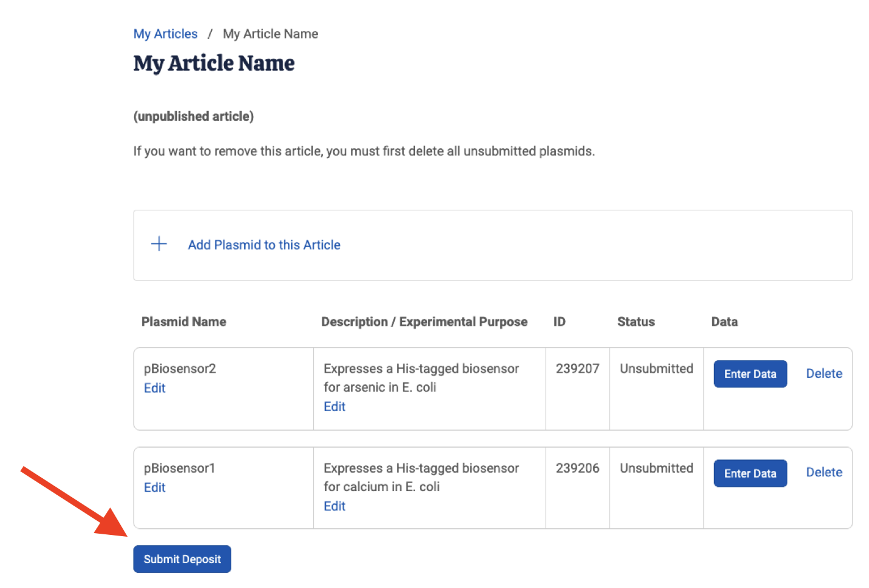Edit the pBiosensor2 description text
Viewport: 869px width, 588px height.
[x=334, y=406]
